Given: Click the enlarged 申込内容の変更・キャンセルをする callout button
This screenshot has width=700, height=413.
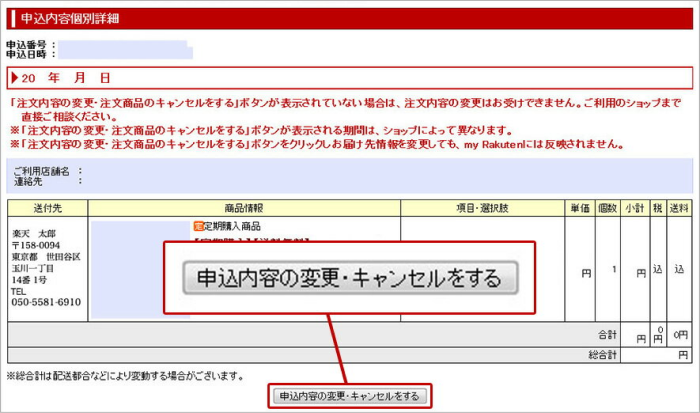Looking at the screenshot, I should [350, 278].
